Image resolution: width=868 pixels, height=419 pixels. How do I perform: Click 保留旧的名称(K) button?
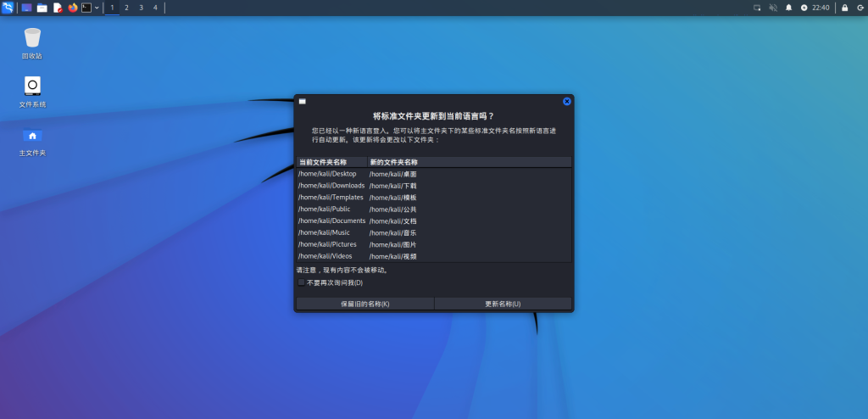tap(364, 304)
